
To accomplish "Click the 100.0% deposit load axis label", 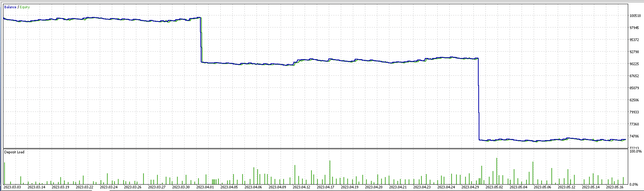I will 635,151.
